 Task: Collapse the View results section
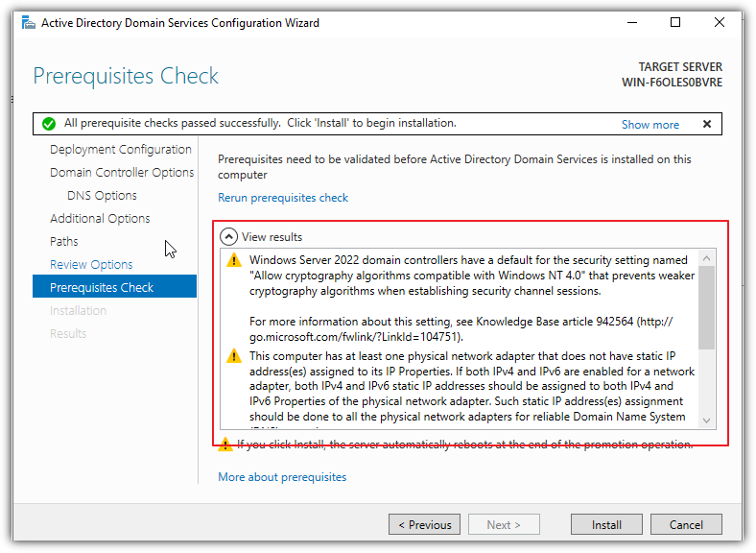click(228, 236)
